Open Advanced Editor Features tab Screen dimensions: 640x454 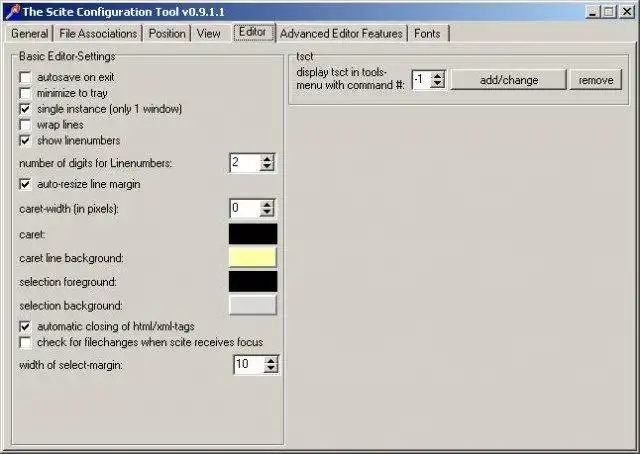pos(341,33)
